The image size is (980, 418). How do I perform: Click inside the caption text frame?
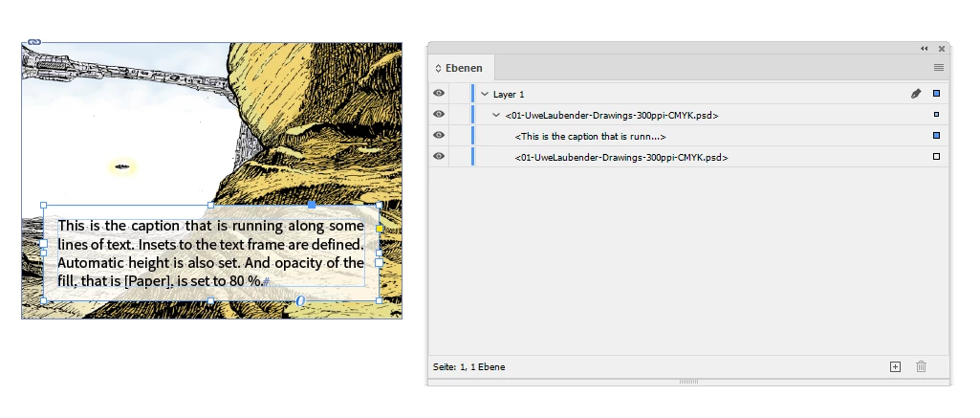pyautogui.click(x=210, y=253)
